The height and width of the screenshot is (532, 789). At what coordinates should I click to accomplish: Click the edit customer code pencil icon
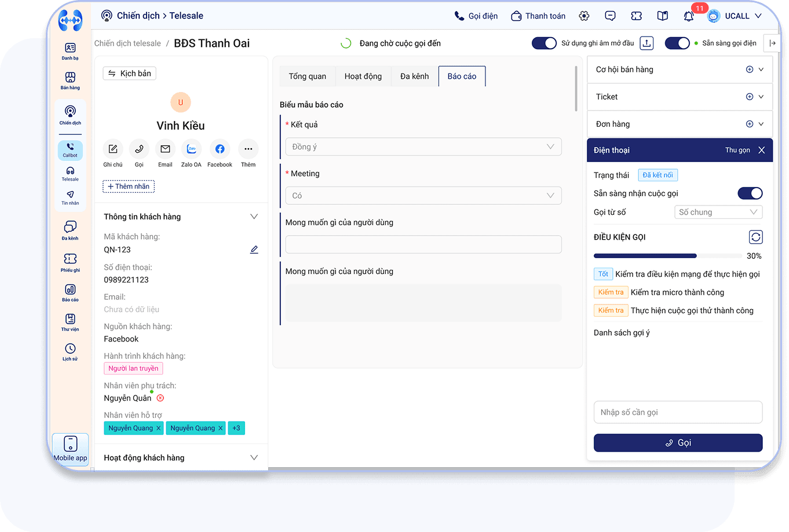pos(254,250)
